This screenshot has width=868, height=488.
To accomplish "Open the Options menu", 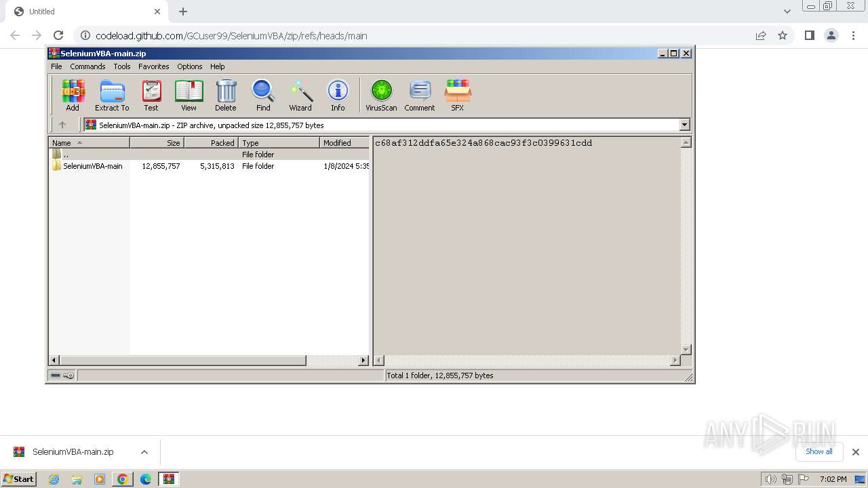I will pos(190,66).
